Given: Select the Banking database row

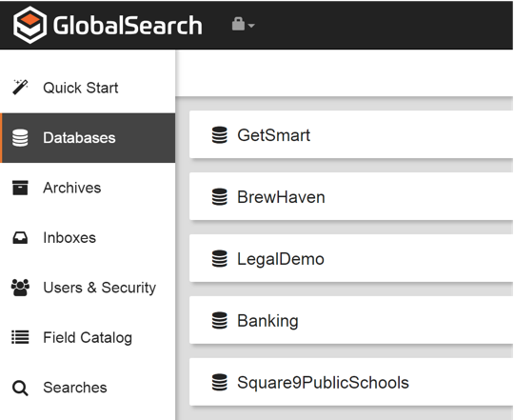Looking at the screenshot, I should click(x=351, y=320).
